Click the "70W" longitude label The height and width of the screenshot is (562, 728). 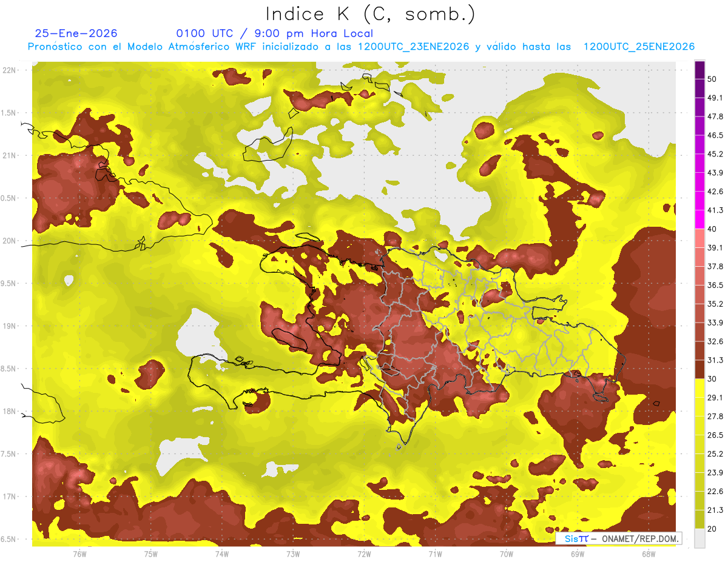click(x=506, y=554)
